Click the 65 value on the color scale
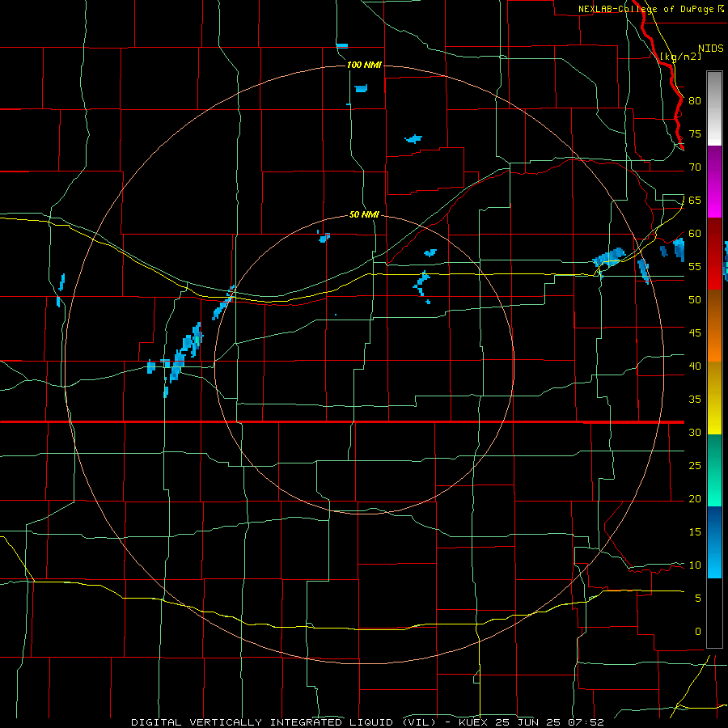 pos(695,200)
